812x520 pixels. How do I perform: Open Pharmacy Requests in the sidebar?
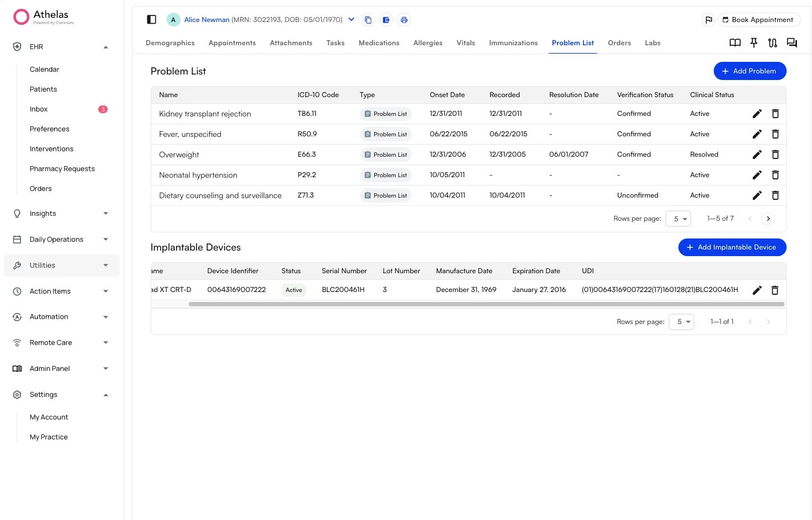tap(62, 169)
